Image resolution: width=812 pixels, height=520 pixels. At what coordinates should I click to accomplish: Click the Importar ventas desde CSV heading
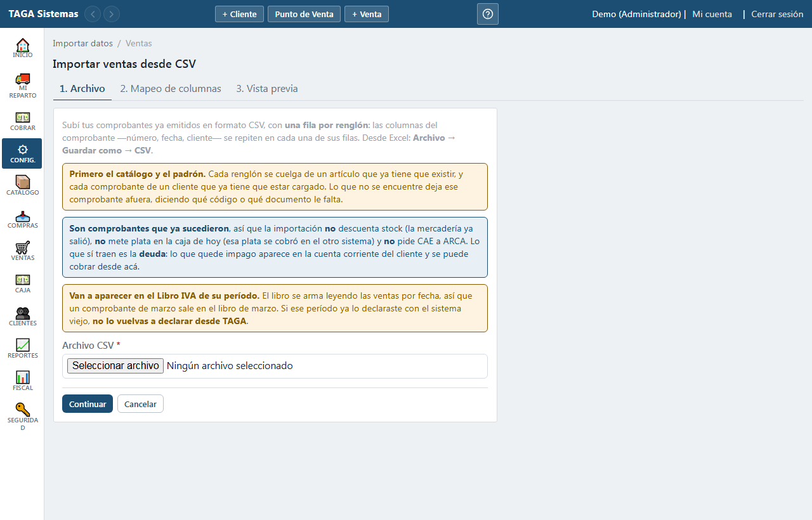point(124,64)
